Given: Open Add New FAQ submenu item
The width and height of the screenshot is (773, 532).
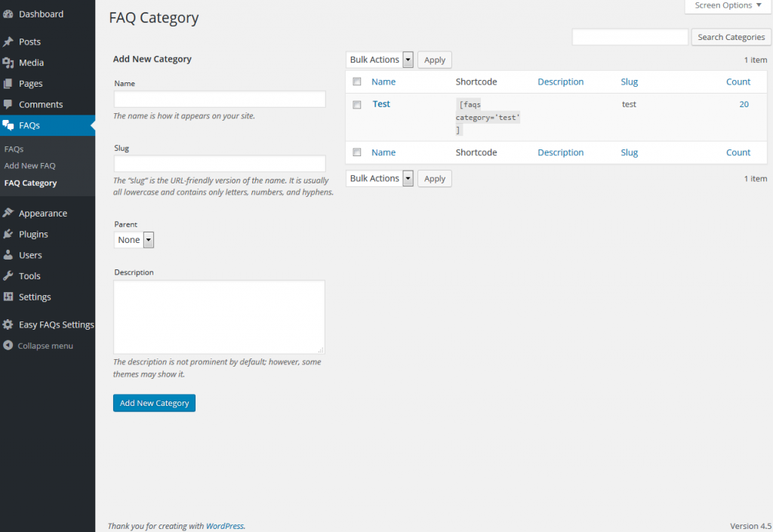Looking at the screenshot, I should [x=30, y=166].
